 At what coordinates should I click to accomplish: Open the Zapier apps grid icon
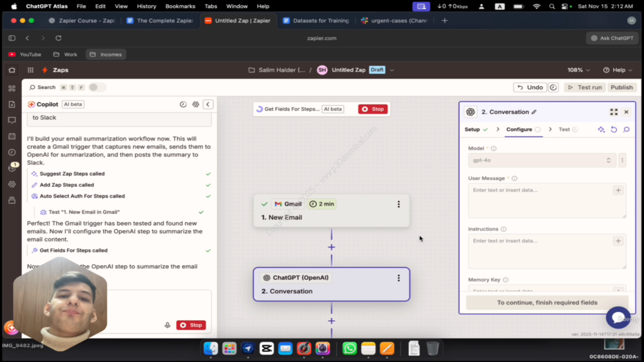(31, 70)
